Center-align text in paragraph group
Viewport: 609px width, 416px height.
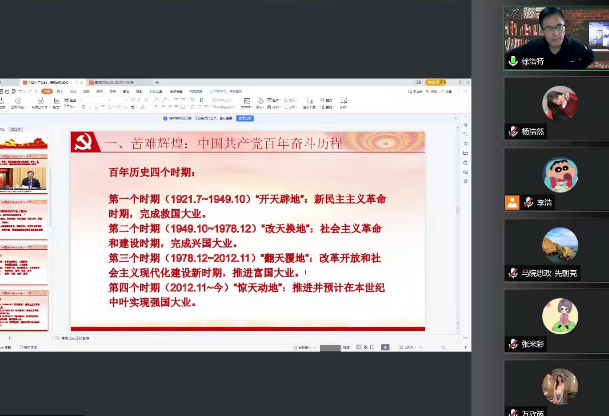coord(163,106)
